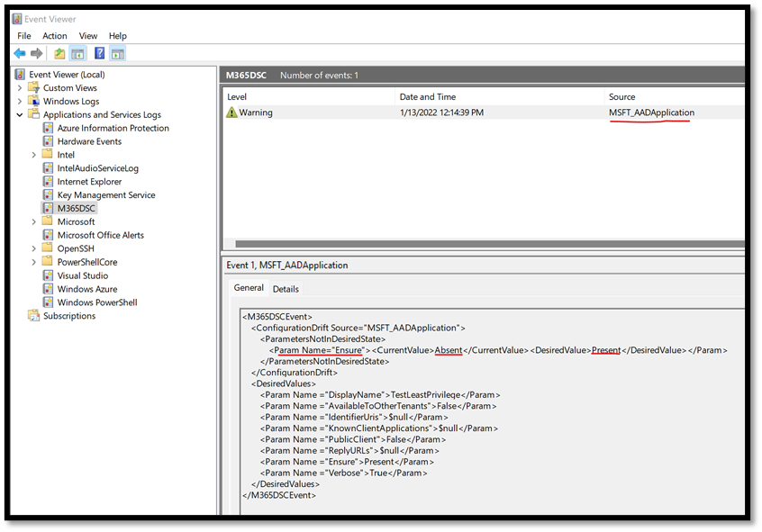Select Applications and Services Logs
This screenshot has height=532, width=762.
(102, 114)
